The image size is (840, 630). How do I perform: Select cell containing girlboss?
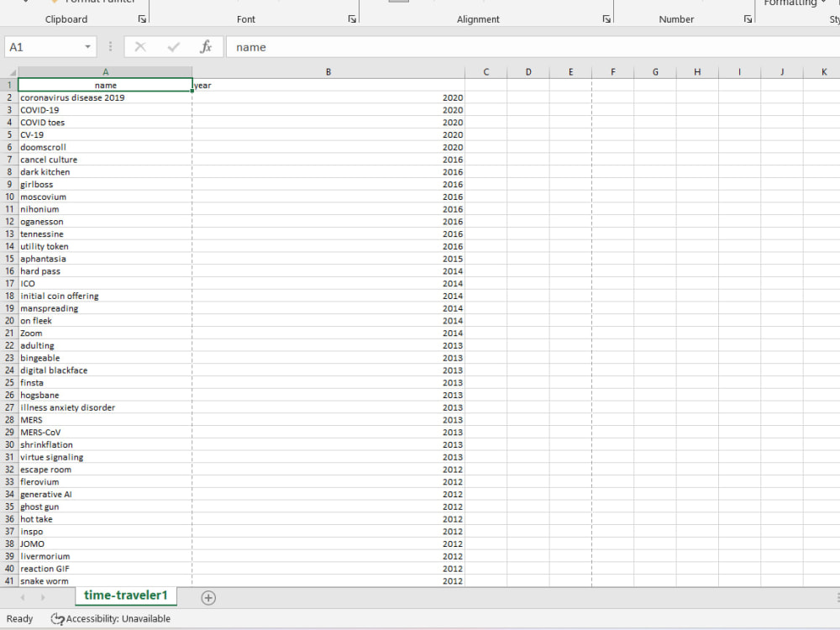106,184
